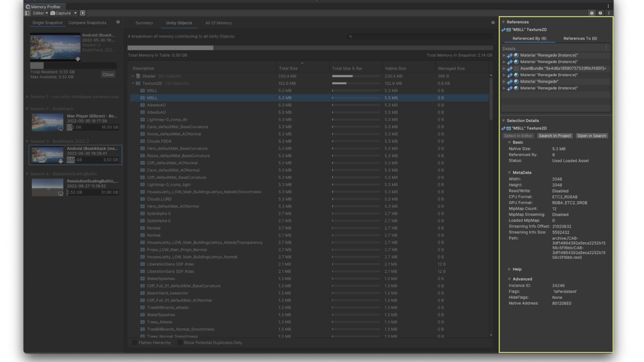The width and height of the screenshot is (644, 362).
Task: Click the Search In Project button
Action: tap(555, 136)
